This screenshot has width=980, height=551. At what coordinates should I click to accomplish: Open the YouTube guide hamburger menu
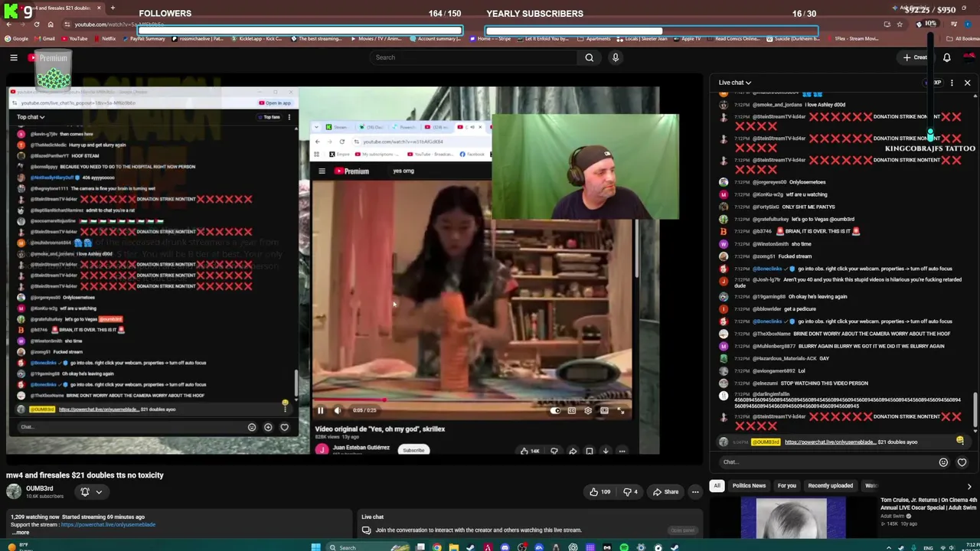click(x=14, y=57)
